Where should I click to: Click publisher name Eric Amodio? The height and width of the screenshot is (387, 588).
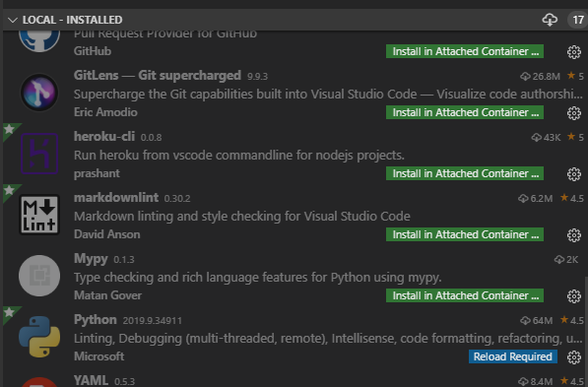pos(105,112)
